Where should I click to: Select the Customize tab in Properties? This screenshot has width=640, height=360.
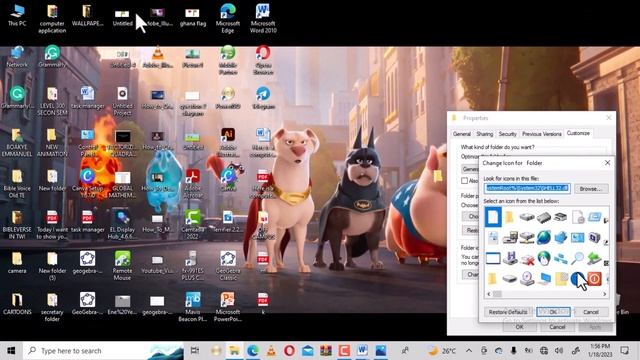(578, 133)
